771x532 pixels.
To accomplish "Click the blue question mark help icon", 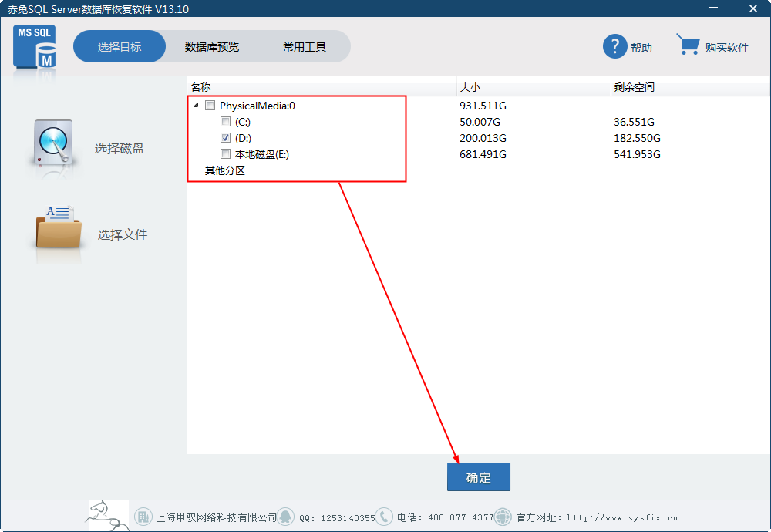I will [614, 47].
